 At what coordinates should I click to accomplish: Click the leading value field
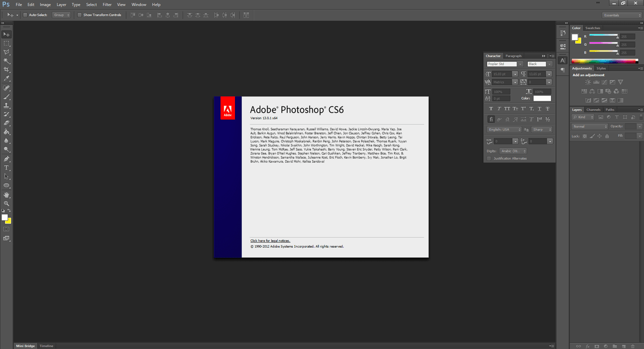point(537,74)
